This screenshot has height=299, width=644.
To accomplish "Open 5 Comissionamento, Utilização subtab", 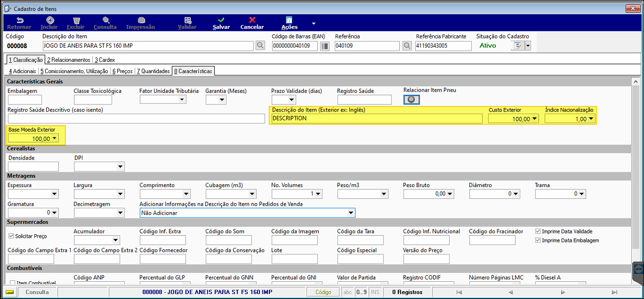I will (74, 71).
